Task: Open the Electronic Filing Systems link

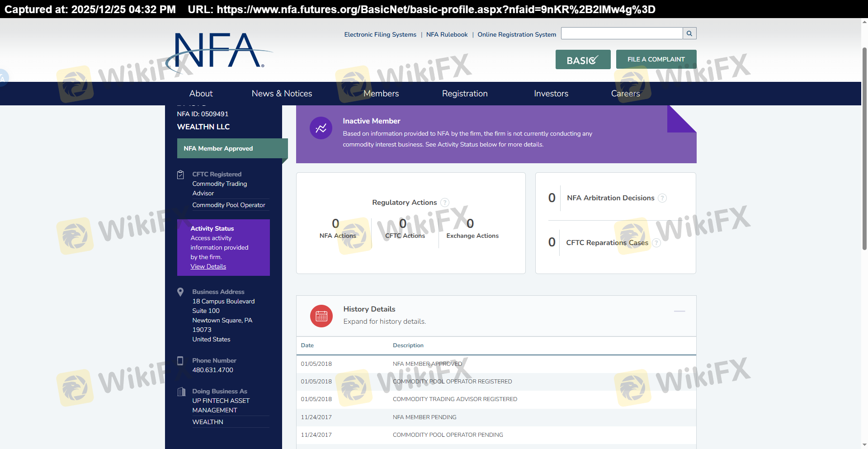Action: pyautogui.click(x=380, y=34)
